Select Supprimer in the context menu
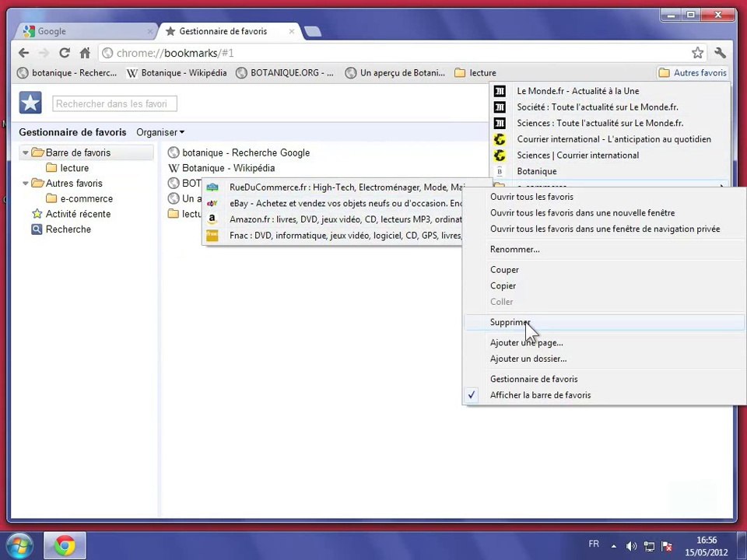The height and width of the screenshot is (560, 747). coord(604,322)
